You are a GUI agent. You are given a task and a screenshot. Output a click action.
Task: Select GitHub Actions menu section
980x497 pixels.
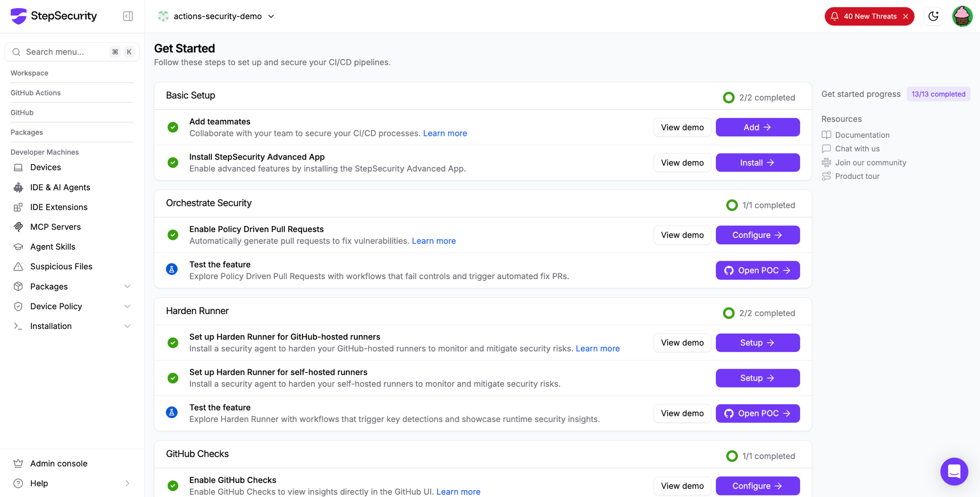click(36, 93)
